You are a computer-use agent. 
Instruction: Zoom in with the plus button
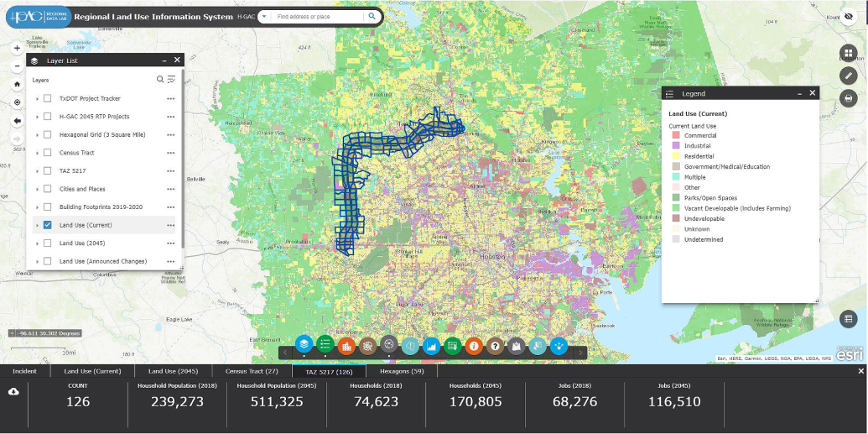[x=17, y=48]
